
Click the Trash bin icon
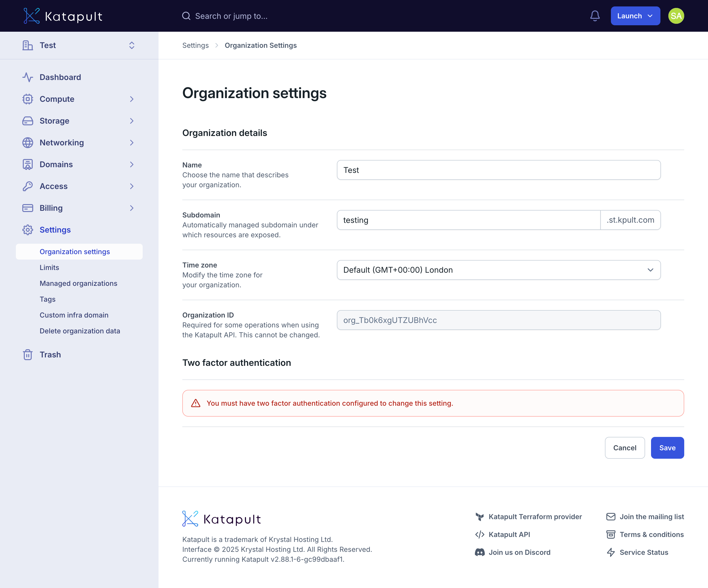[x=28, y=355]
